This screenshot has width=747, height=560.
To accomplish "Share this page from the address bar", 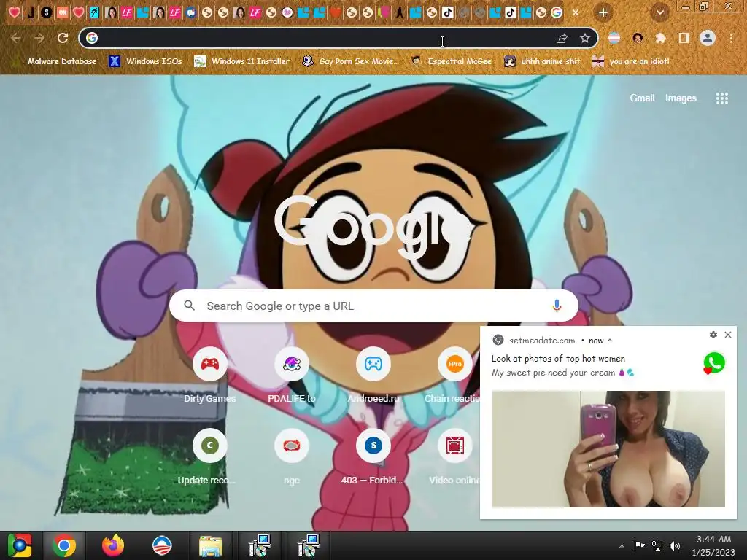I will 562,38.
